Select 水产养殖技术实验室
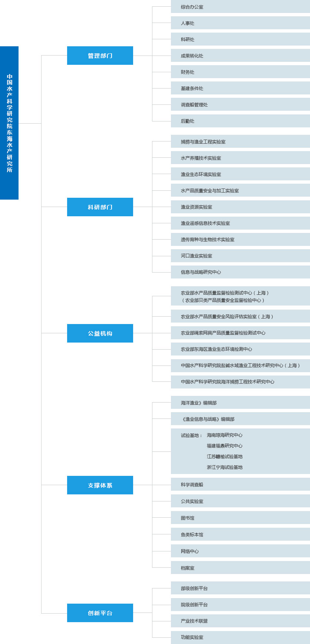Image resolution: width=310 pixels, height=644 pixels. 240,158
